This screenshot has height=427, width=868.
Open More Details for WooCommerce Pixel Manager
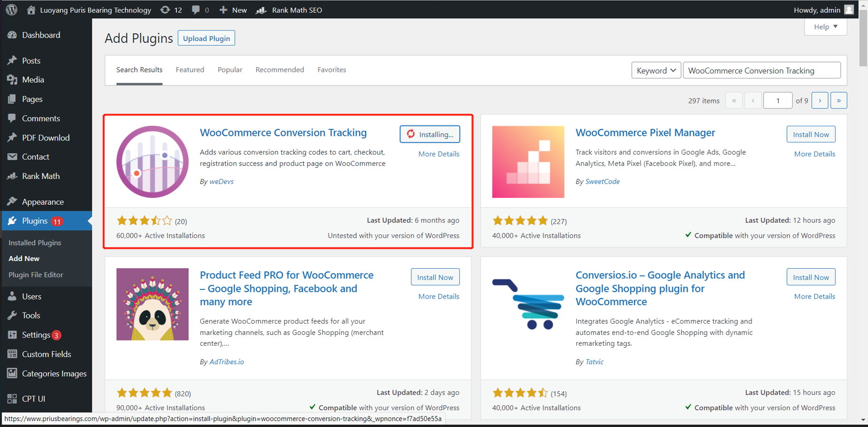click(x=814, y=154)
